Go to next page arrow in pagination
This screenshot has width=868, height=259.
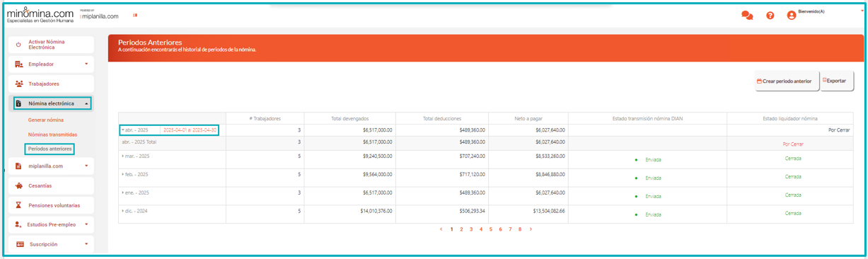[x=531, y=229]
